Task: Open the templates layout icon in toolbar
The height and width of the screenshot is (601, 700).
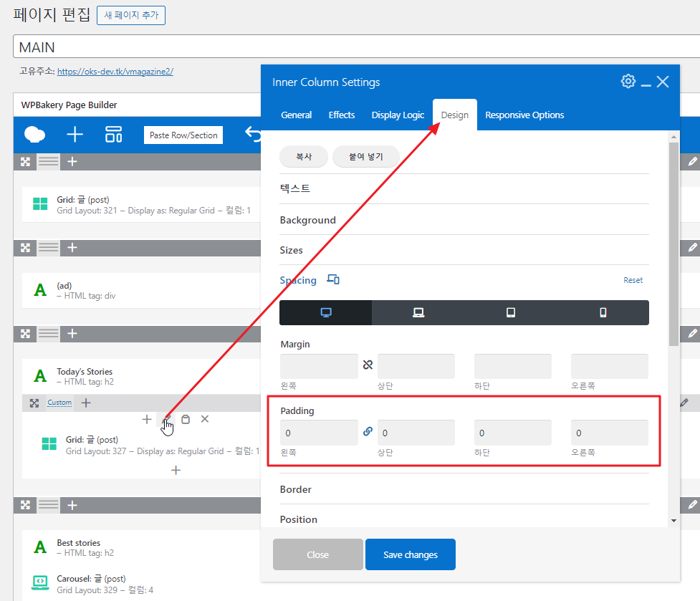Action: 113,134
